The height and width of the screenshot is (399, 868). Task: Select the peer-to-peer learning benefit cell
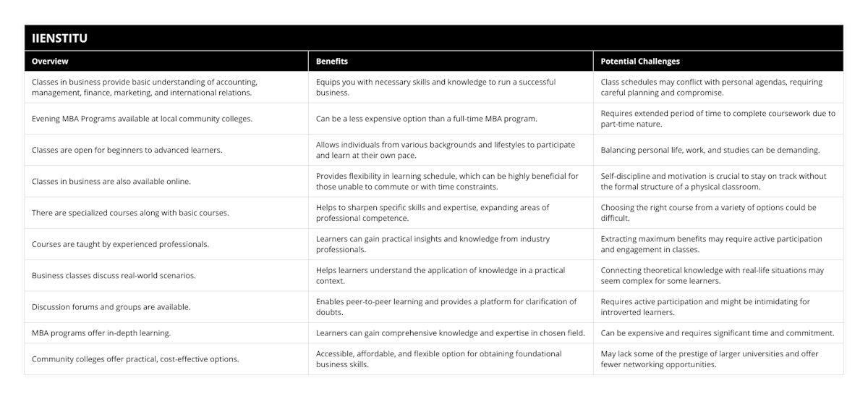click(451, 307)
